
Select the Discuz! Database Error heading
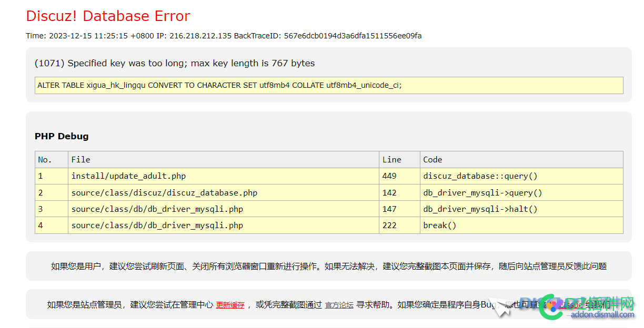108,16
